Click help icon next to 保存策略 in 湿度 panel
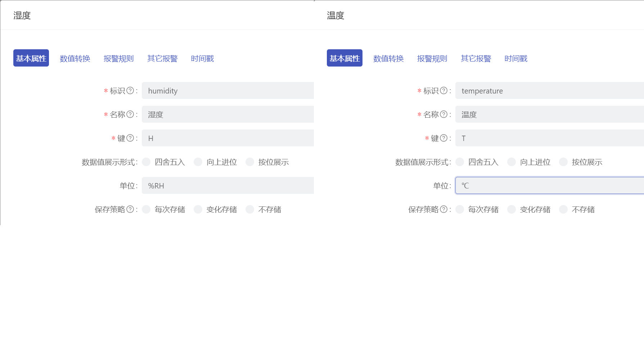 (x=130, y=209)
